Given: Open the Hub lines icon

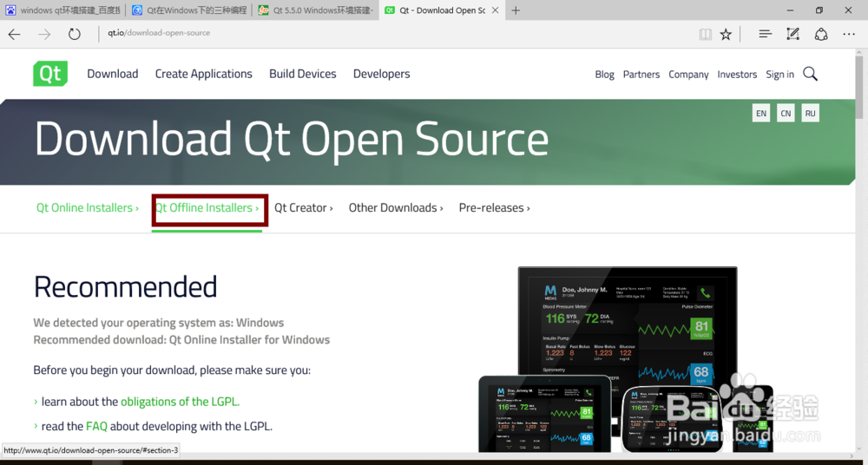Looking at the screenshot, I should 766,35.
